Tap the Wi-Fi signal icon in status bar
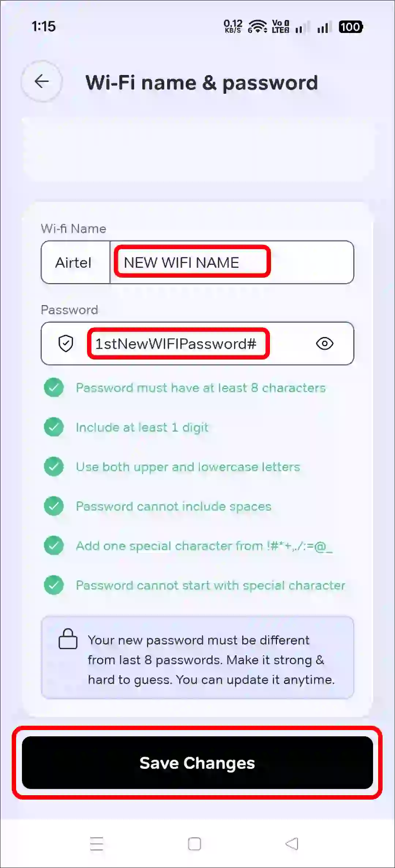The image size is (395, 868). [x=257, y=26]
